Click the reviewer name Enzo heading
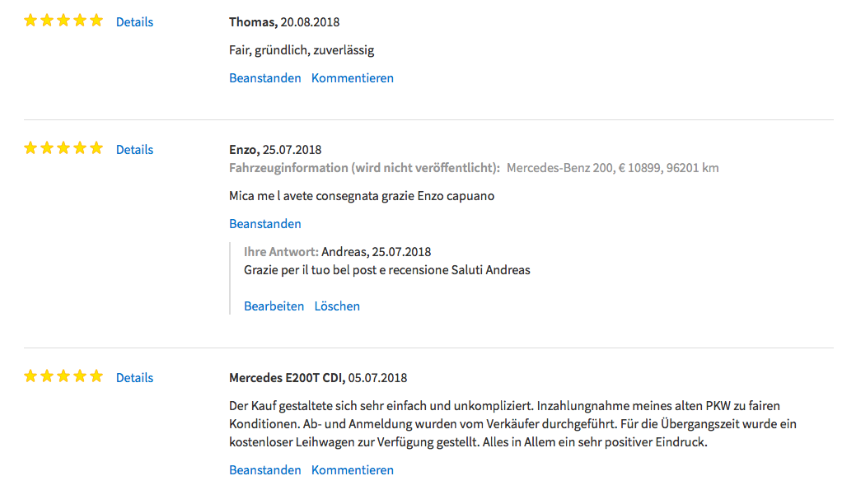This screenshot has width=842, height=504. [x=245, y=150]
